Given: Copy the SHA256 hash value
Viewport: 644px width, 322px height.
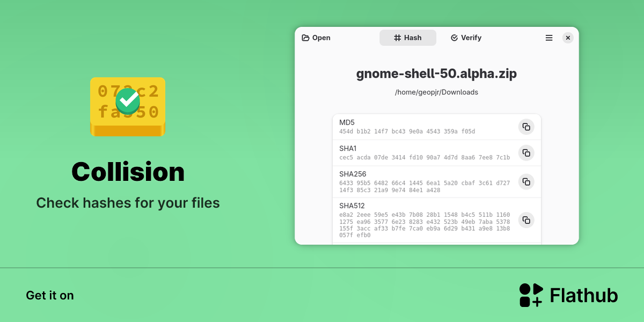Looking at the screenshot, I should click(526, 182).
